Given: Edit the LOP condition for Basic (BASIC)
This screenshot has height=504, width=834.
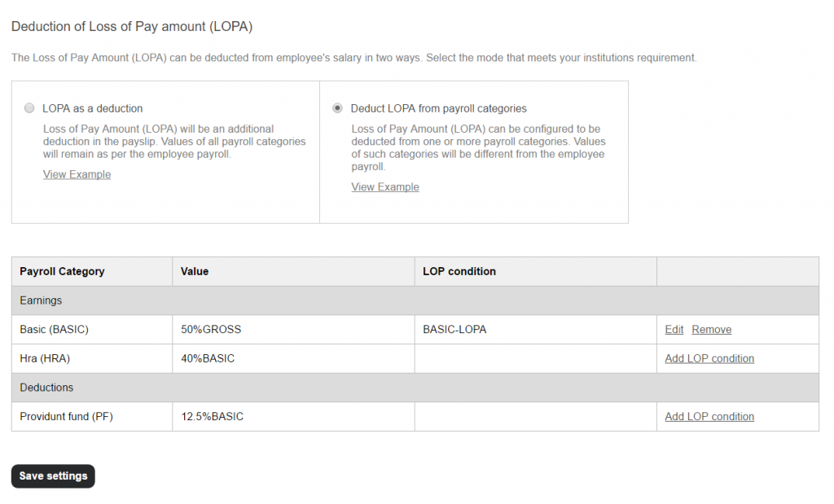Looking at the screenshot, I should click(x=674, y=329).
